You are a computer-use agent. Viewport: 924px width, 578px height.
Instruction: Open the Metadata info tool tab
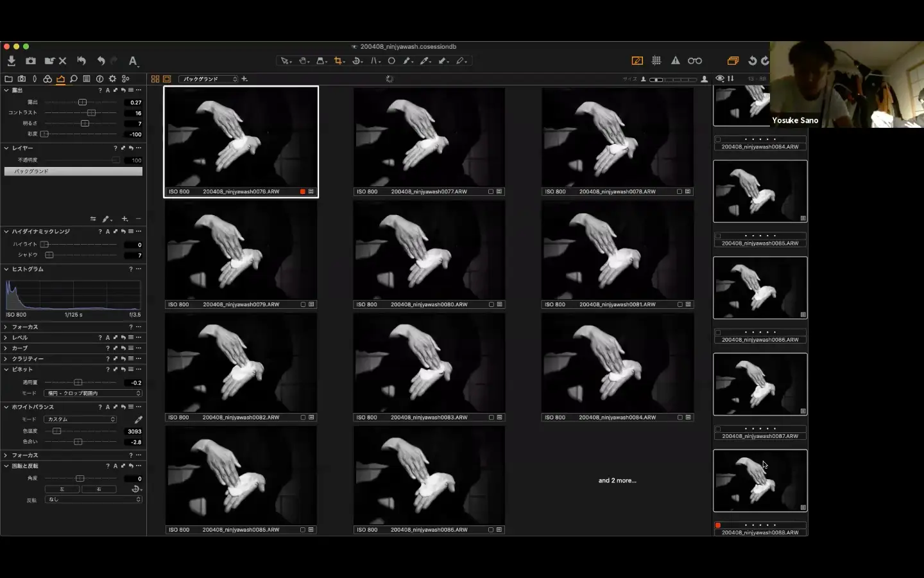99,79
